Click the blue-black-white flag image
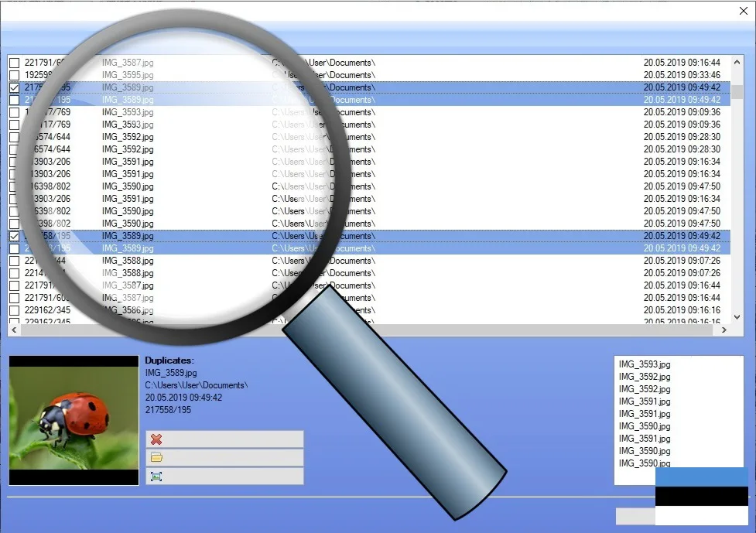The height and width of the screenshot is (533, 756). [x=701, y=496]
